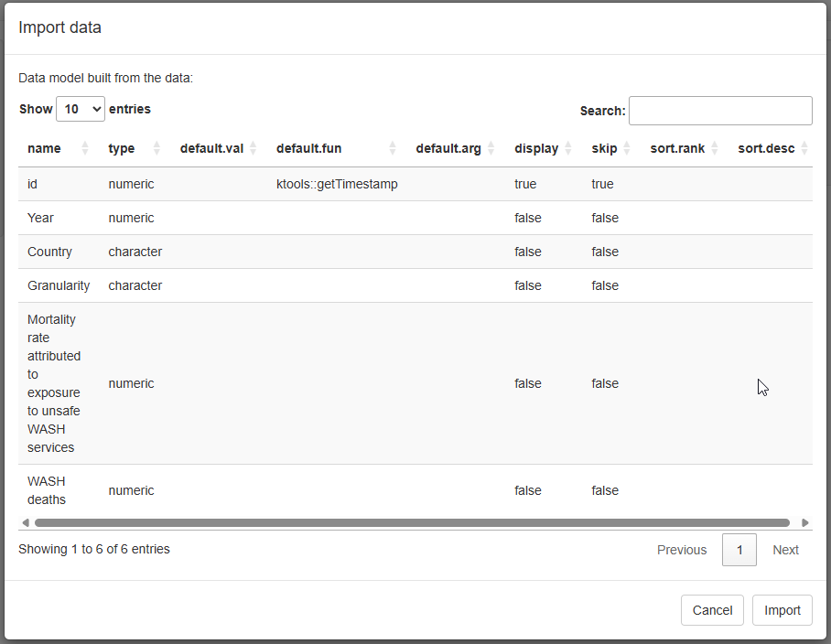Sort by default.fun column arrows

[x=393, y=148]
